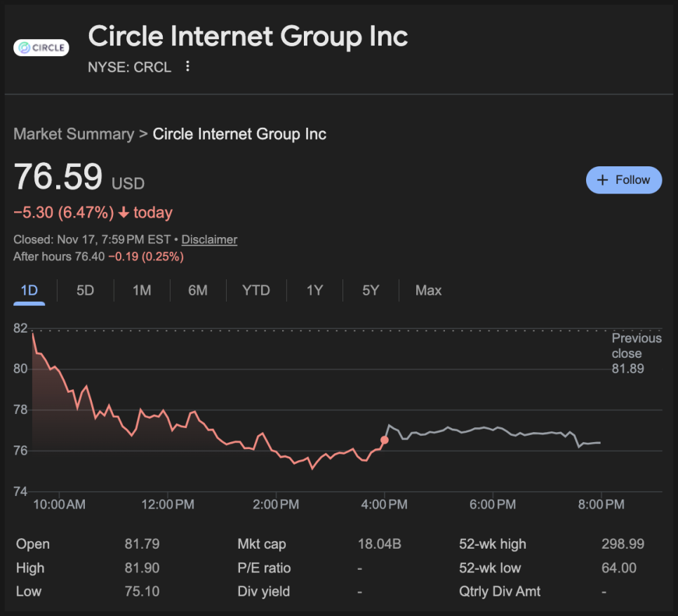Show the 1M price chart
Viewport: 678px width, 616px height.
pos(142,290)
